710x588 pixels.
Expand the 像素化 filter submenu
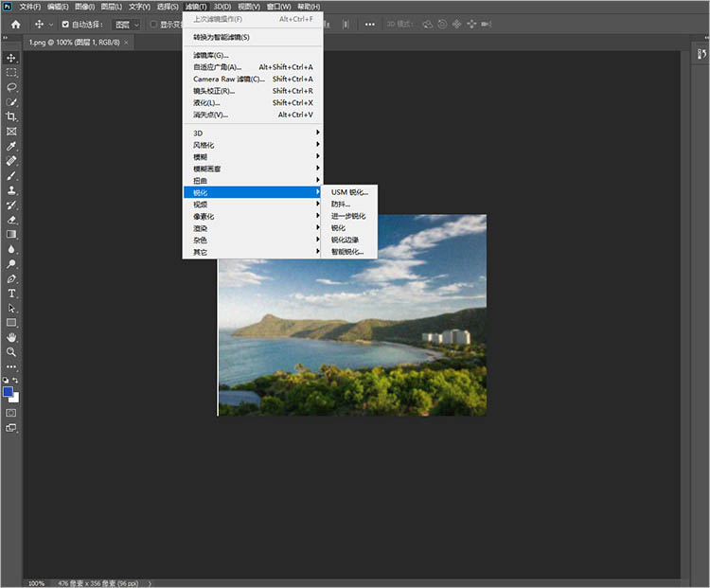click(253, 216)
